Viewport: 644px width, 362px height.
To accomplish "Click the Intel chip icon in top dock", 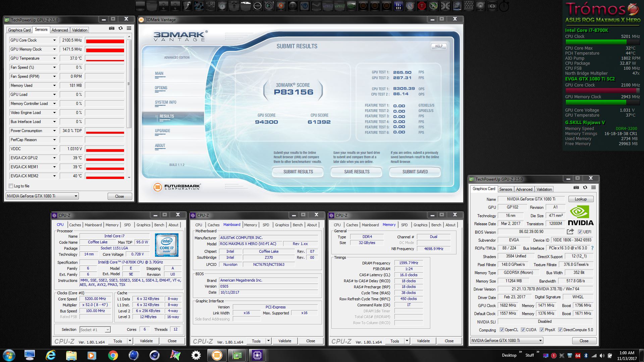I will tap(457, 6).
